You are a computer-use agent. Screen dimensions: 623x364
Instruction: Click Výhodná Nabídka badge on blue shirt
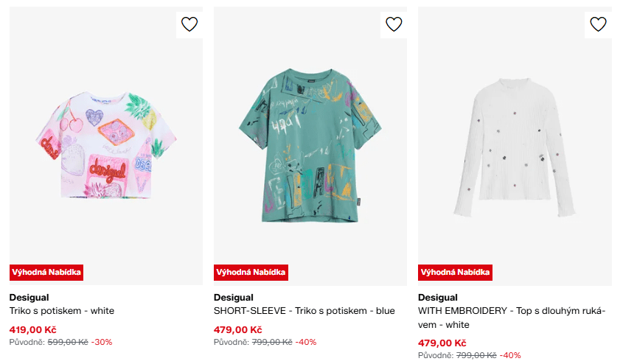point(251,272)
